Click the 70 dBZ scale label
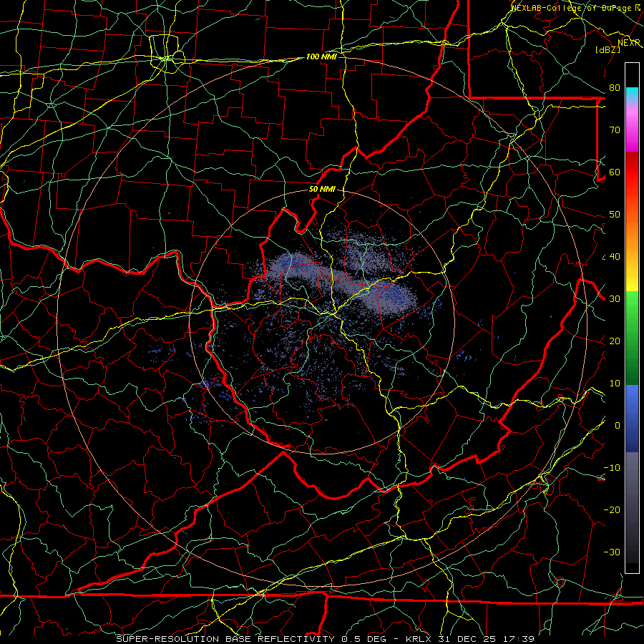 click(615, 130)
